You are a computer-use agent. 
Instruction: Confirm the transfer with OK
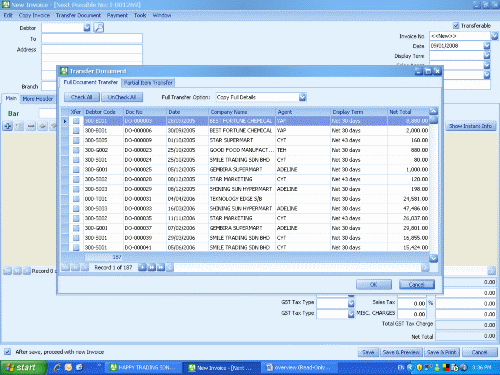374,284
